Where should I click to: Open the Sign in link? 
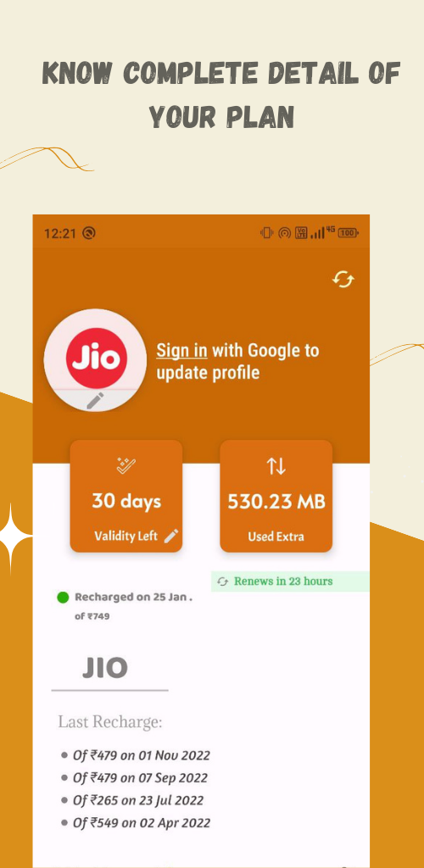tap(181, 350)
